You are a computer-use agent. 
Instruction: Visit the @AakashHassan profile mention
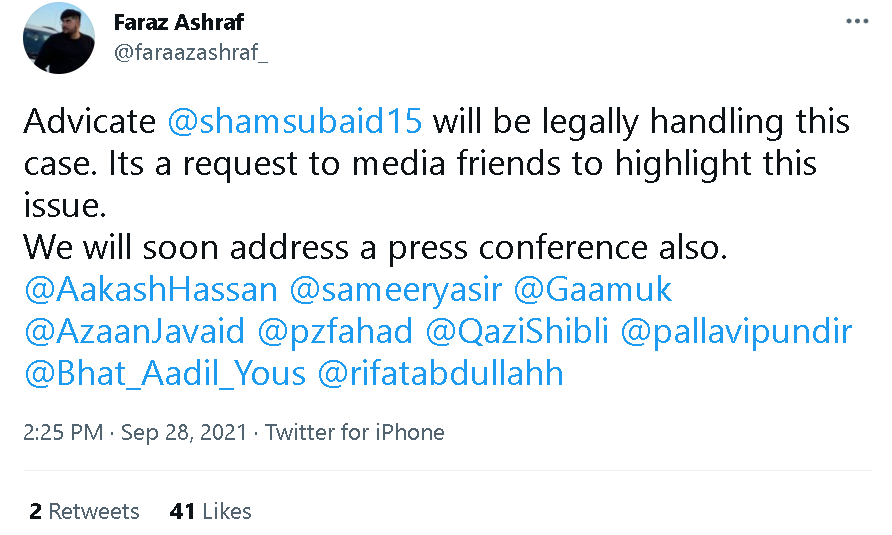tap(150, 291)
